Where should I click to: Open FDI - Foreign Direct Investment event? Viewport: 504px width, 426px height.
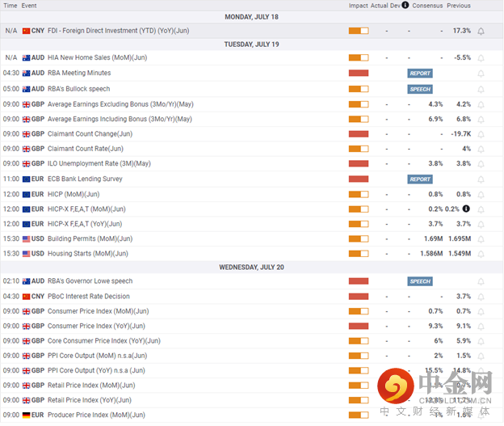pyautogui.click(x=118, y=31)
